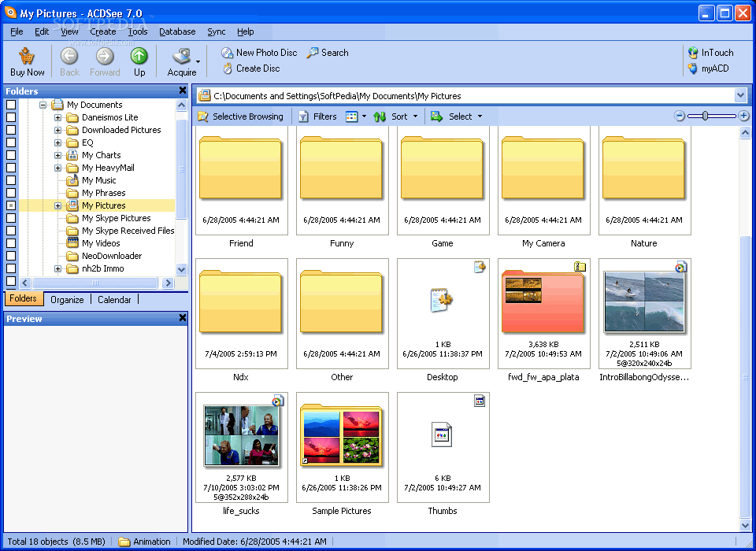Check the box next to Daneismos Lite

11,117
